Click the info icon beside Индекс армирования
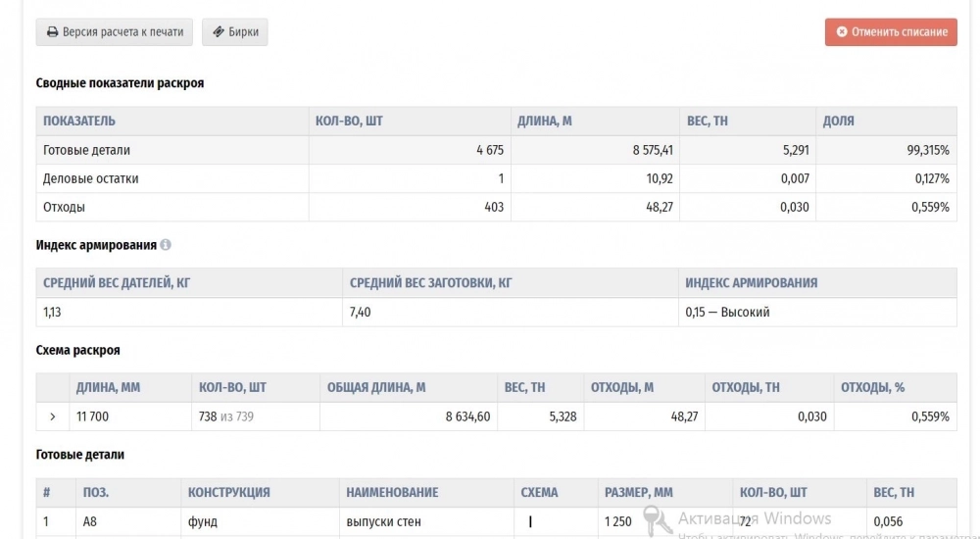Screen dimensions: 980x539 165,244
